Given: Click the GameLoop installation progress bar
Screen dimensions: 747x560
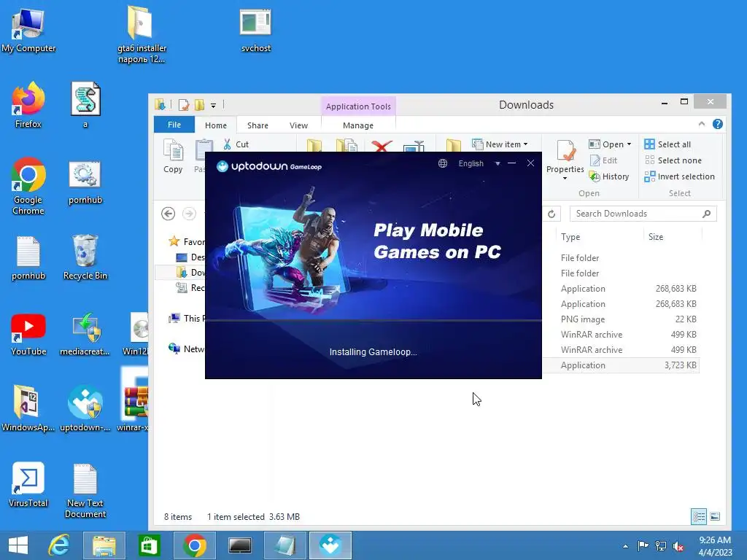Looking at the screenshot, I should click(x=373, y=321).
